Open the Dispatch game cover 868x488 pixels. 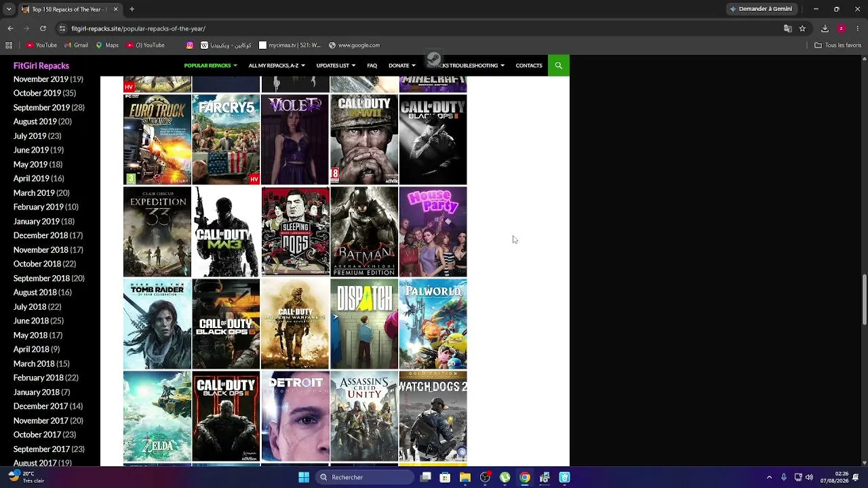[x=364, y=324]
